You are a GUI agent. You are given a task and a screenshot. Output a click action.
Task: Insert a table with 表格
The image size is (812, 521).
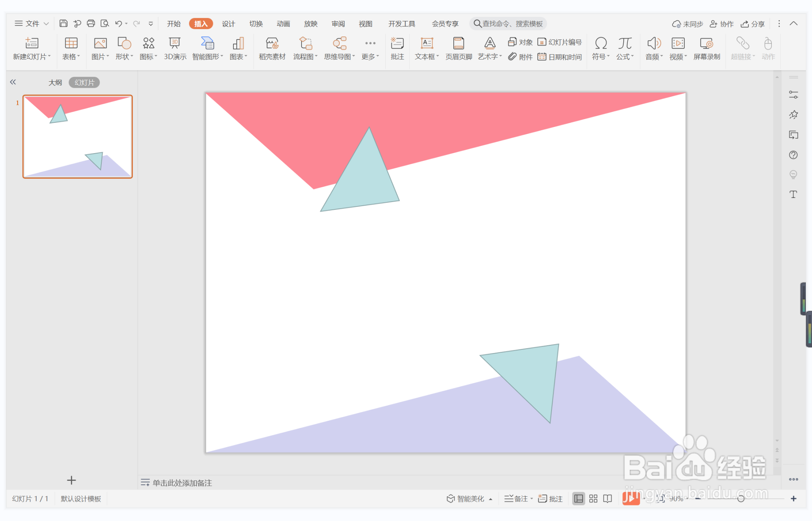[71, 48]
